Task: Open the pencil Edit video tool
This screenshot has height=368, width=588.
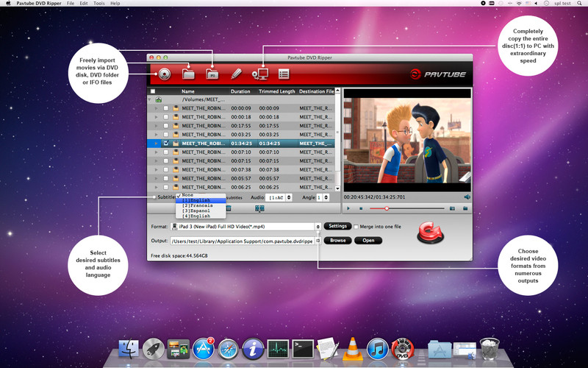Action: [236, 74]
